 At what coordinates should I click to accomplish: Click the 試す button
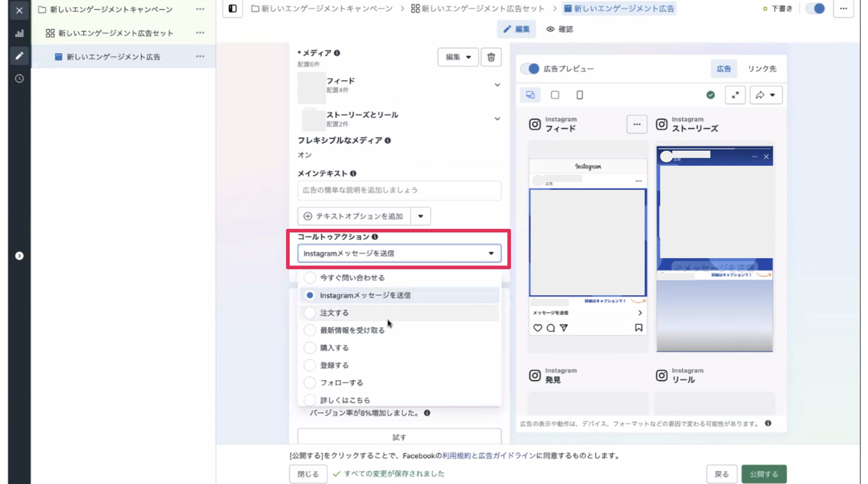tap(399, 437)
